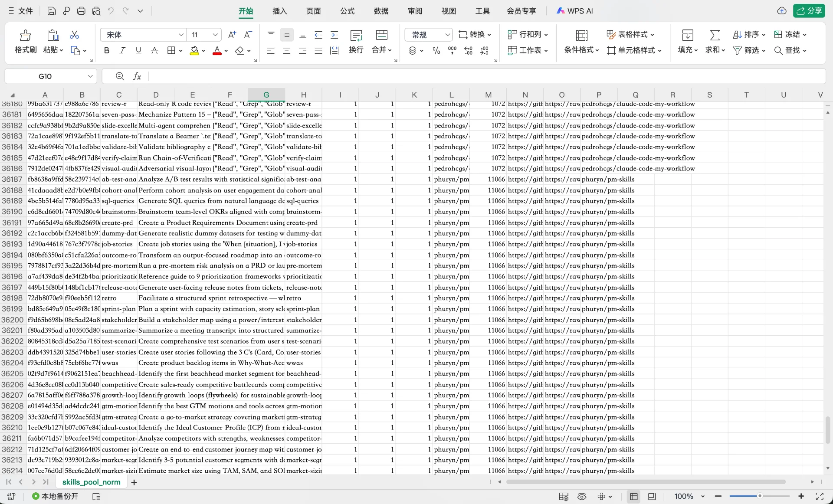Open the 文件 (File) menu
833x504 pixels.
[x=21, y=11]
